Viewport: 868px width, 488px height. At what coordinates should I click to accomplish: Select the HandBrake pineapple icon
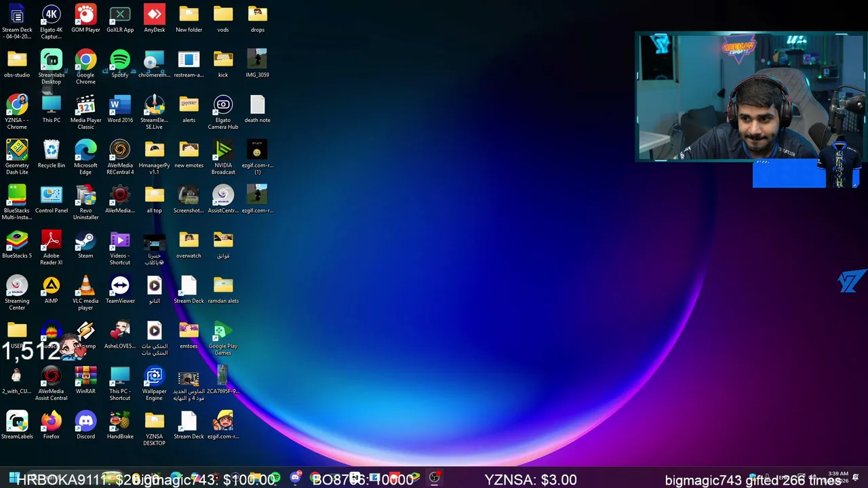[x=120, y=426]
